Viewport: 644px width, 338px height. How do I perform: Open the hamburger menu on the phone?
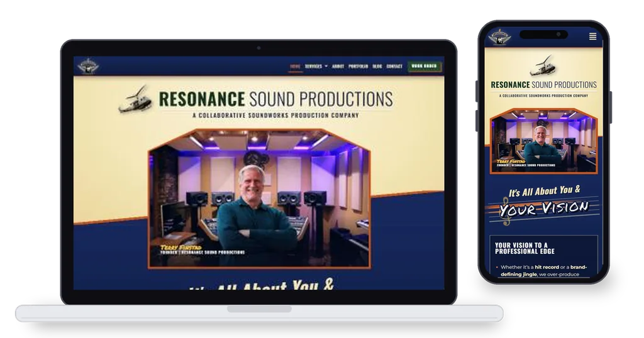pyautogui.click(x=592, y=36)
